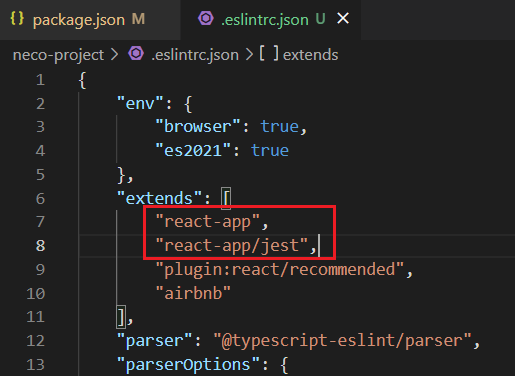Click closing bracket on line 11
515x376 pixels.
click(x=121, y=317)
